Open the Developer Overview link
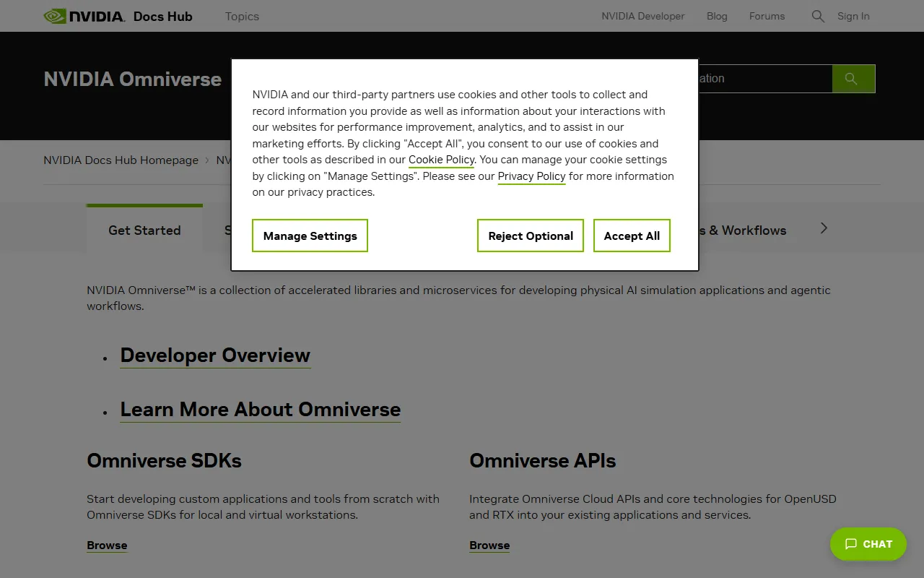The height and width of the screenshot is (578, 924). point(215,355)
